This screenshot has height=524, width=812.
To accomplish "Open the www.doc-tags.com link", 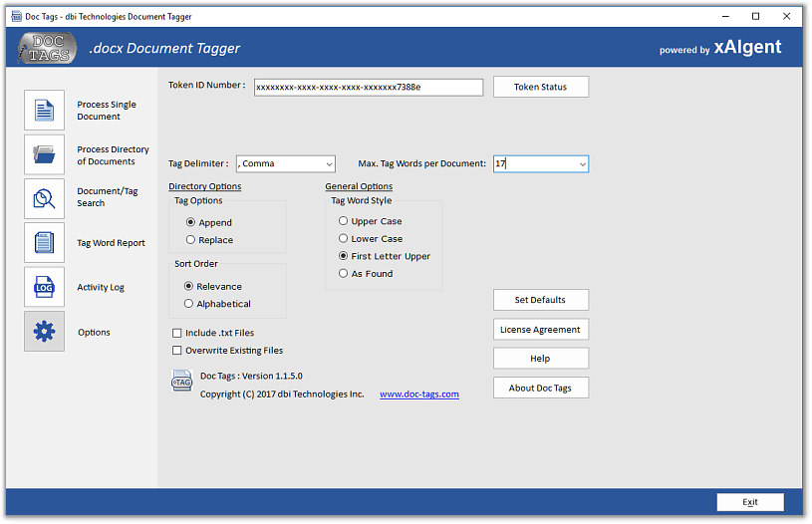I will 418,394.
